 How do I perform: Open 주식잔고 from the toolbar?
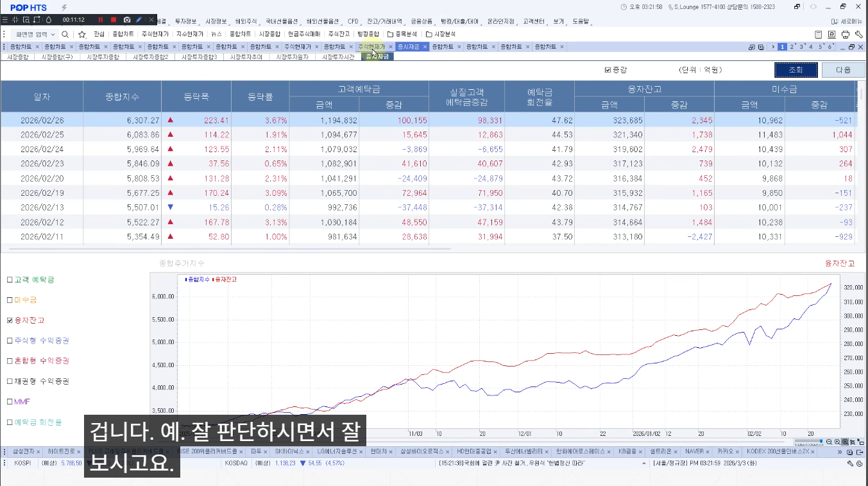[339, 34]
